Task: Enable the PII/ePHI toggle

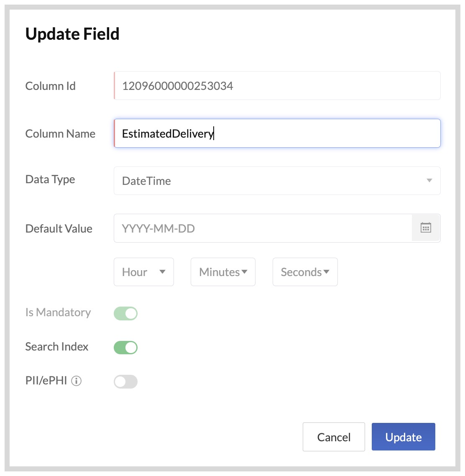Action: tap(125, 381)
